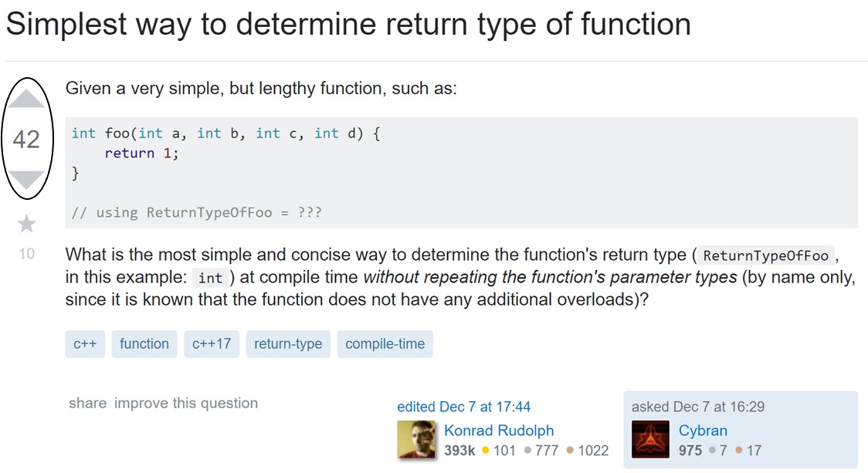868x473 pixels.
Task: Click the c++ tag
Action: (x=85, y=344)
